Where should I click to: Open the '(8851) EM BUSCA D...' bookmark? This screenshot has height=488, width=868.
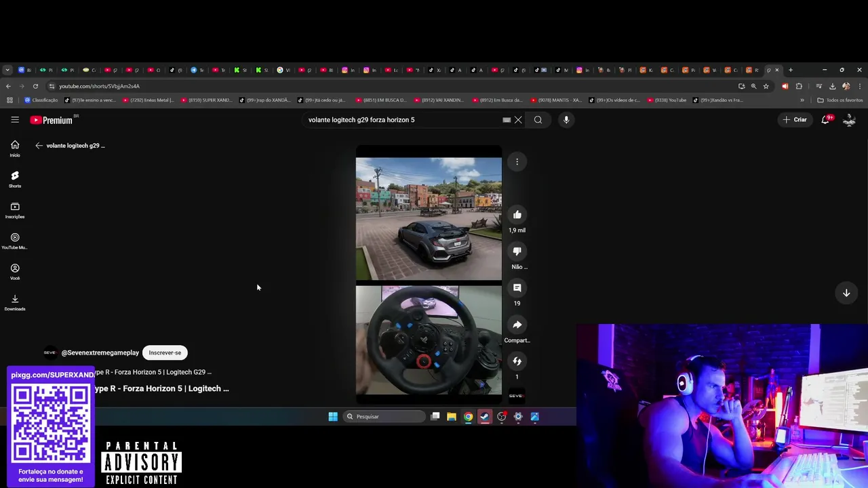(x=381, y=100)
